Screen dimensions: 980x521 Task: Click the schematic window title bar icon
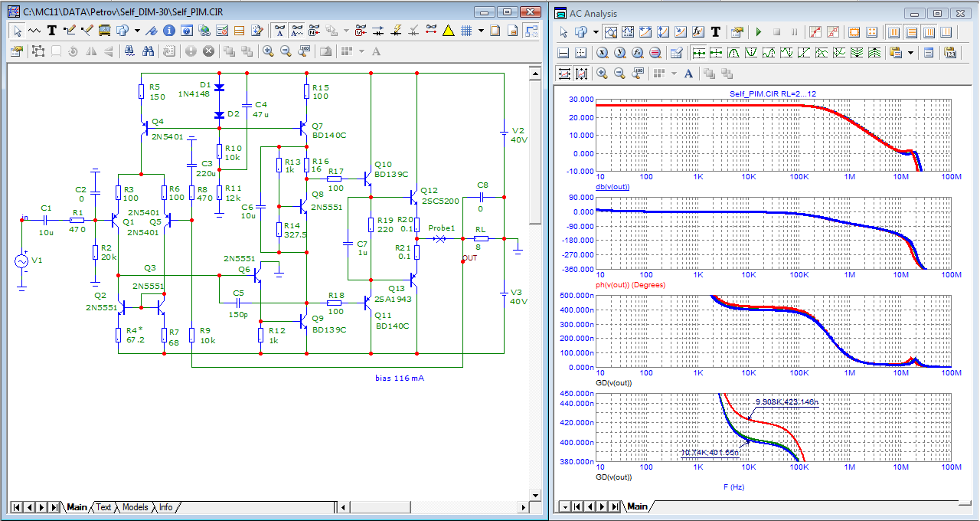(x=13, y=12)
